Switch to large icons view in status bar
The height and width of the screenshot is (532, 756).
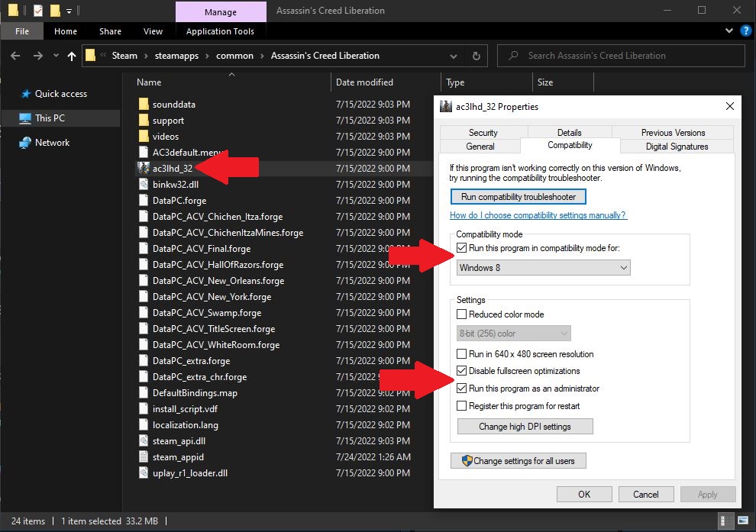[x=743, y=521]
